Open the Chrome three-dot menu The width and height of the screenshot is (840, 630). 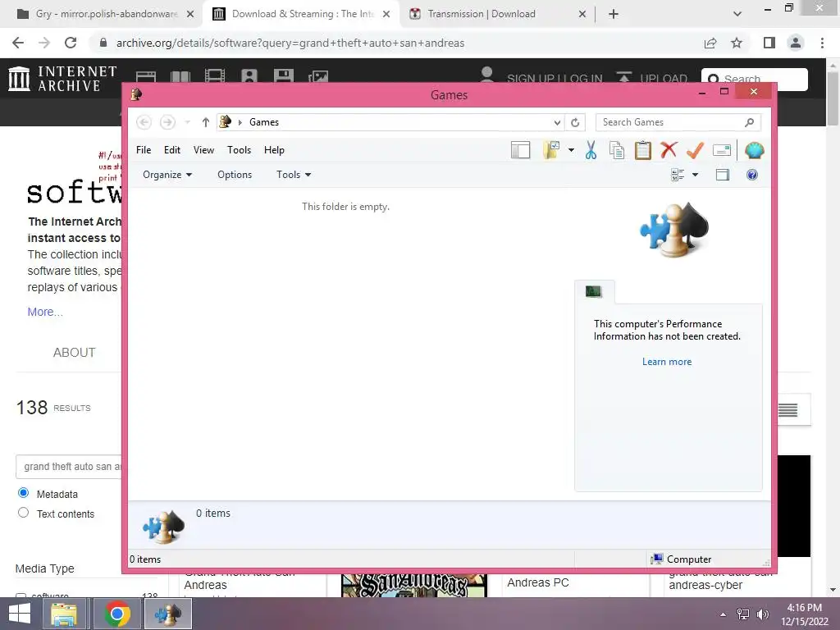pyautogui.click(x=822, y=43)
